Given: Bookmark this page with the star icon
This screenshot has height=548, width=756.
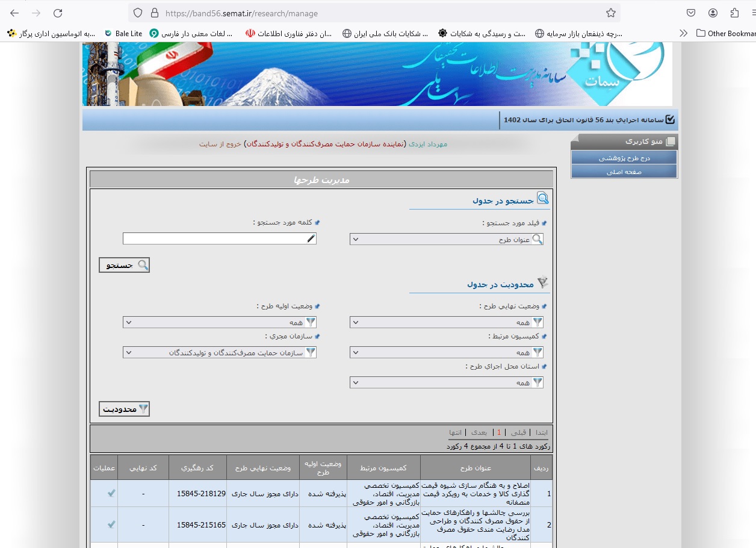Looking at the screenshot, I should pos(610,13).
